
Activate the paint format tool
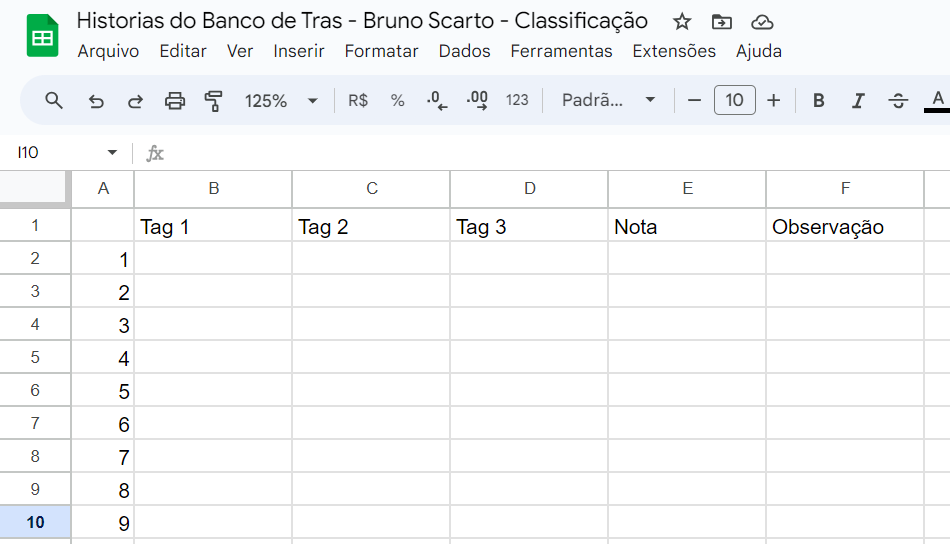(x=213, y=101)
